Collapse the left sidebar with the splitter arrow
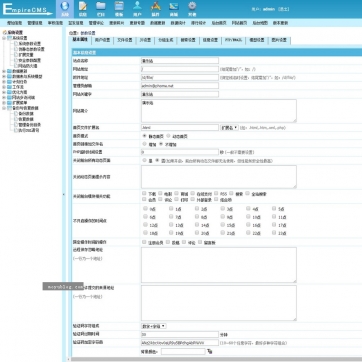362x362 pixels. pyautogui.click(x=64, y=194)
